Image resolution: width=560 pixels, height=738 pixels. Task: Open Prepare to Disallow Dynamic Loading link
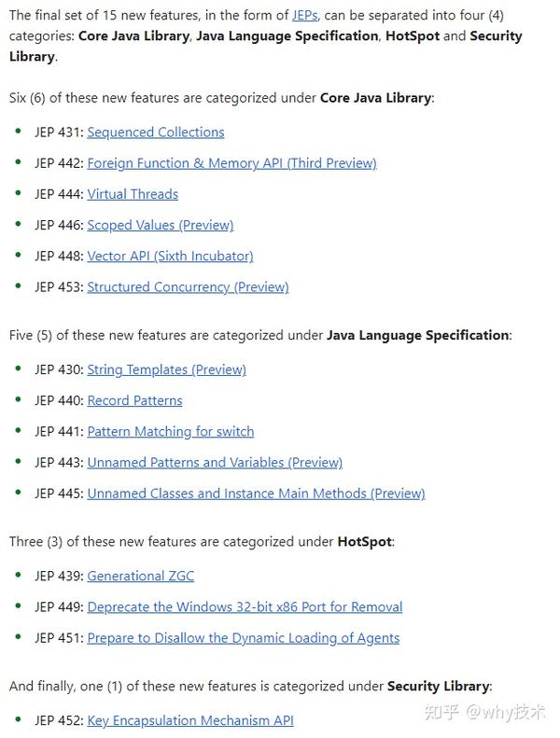[x=243, y=638]
